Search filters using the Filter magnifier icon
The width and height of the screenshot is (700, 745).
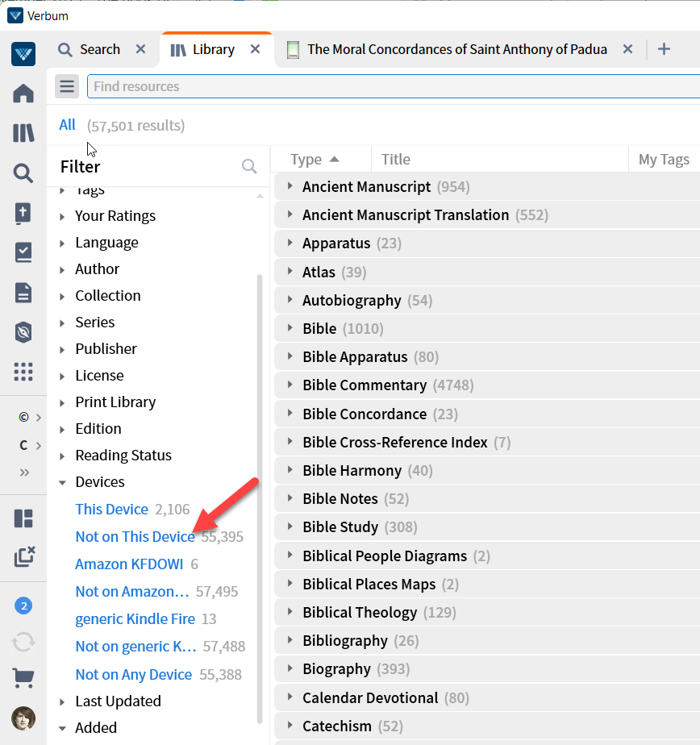(249, 166)
